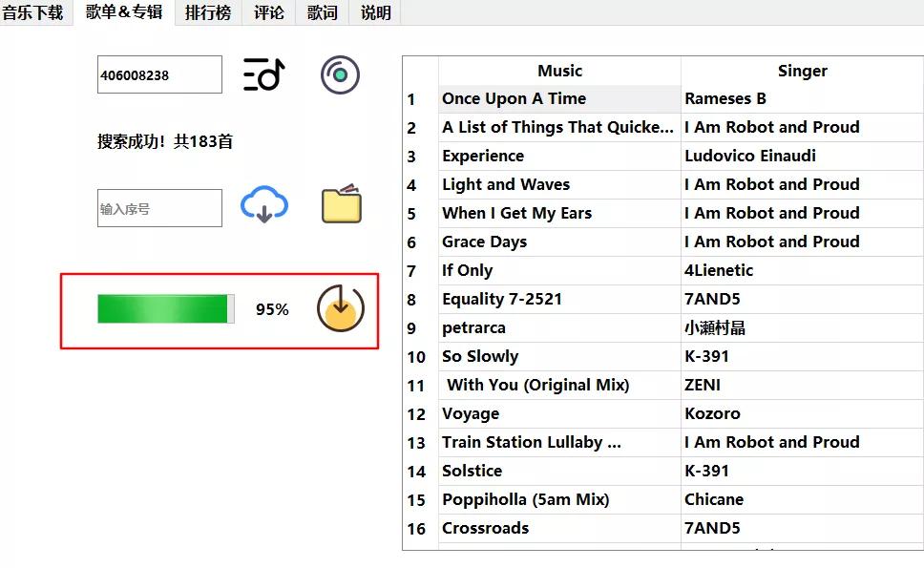Click singer cell Ludovico Einaudi
The image size is (924, 568).
(802, 157)
